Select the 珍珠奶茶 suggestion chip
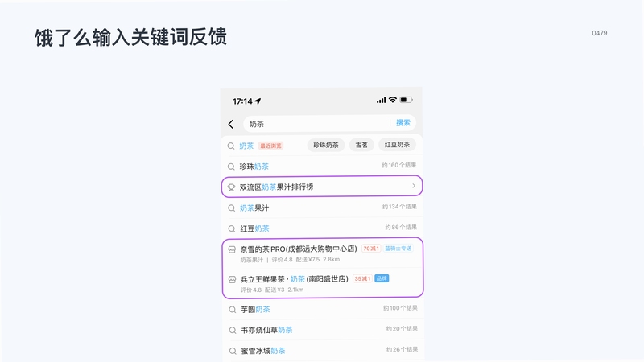 coord(326,145)
